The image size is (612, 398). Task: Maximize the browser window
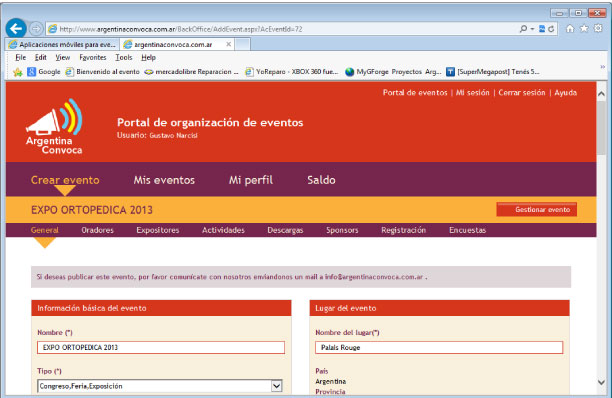click(x=578, y=13)
